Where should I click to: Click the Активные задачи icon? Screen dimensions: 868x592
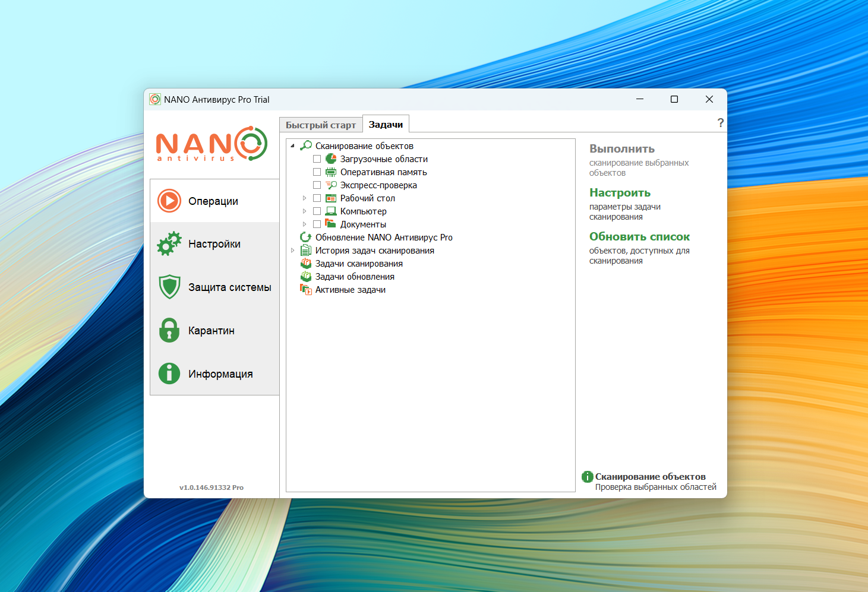(x=306, y=290)
